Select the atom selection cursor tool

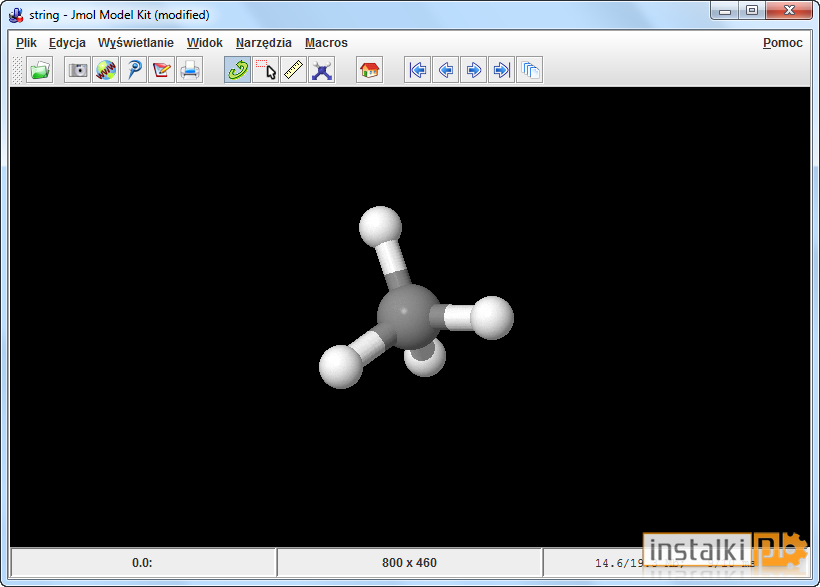pyautogui.click(x=266, y=70)
